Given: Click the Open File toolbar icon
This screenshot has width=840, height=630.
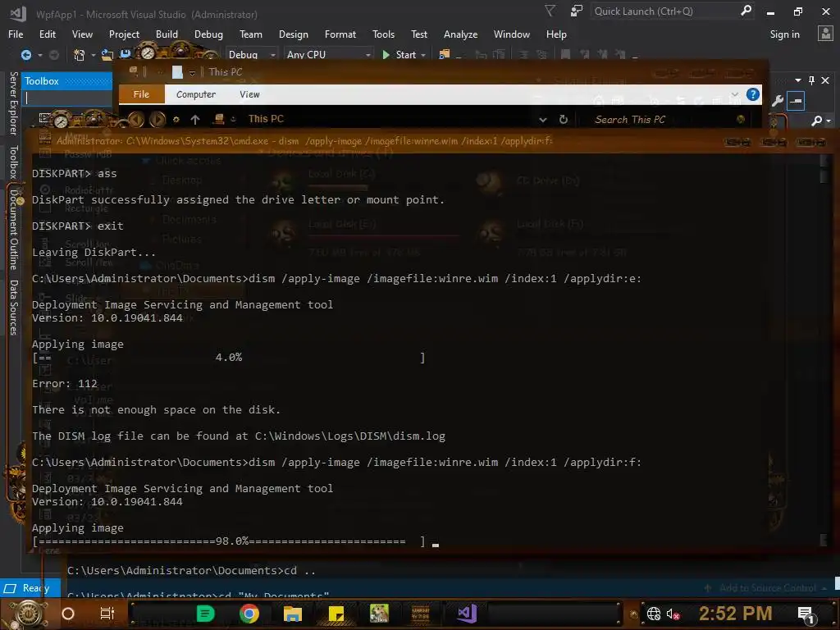Looking at the screenshot, I should tap(107, 55).
